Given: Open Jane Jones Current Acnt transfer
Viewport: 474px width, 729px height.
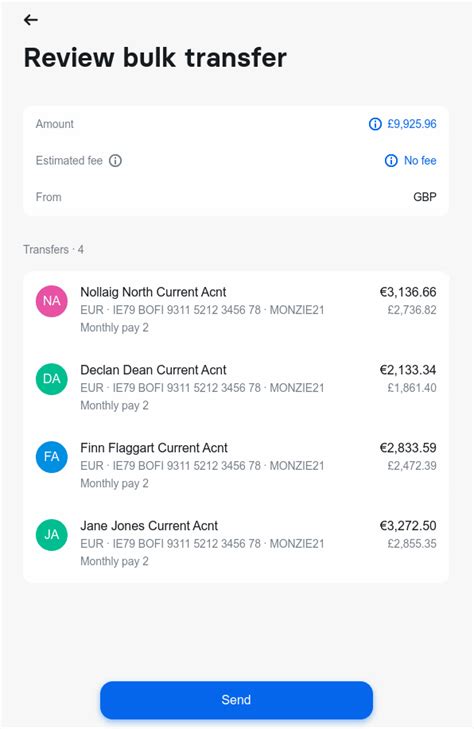Looking at the screenshot, I should coord(236,543).
